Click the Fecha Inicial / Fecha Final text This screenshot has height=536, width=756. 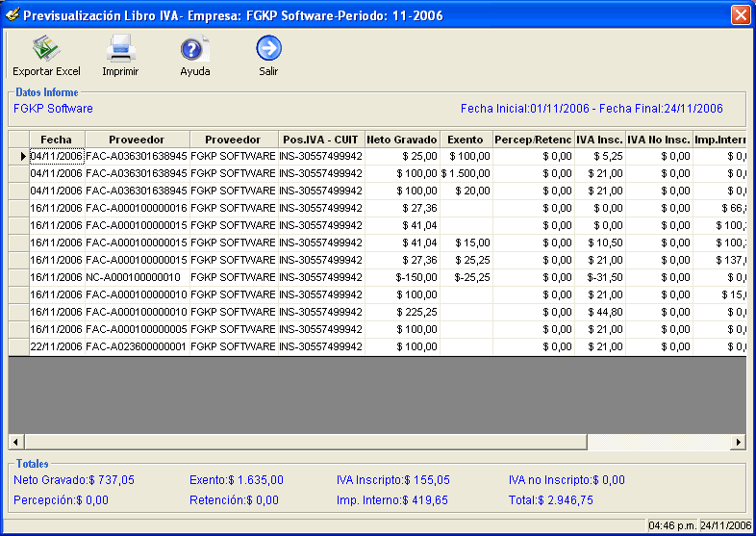point(592,109)
